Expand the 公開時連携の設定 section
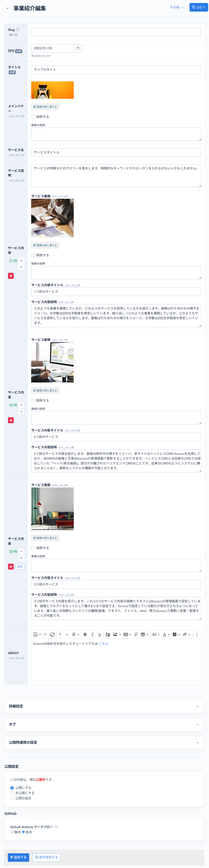Screen dimensions: 209x868 point(104,742)
